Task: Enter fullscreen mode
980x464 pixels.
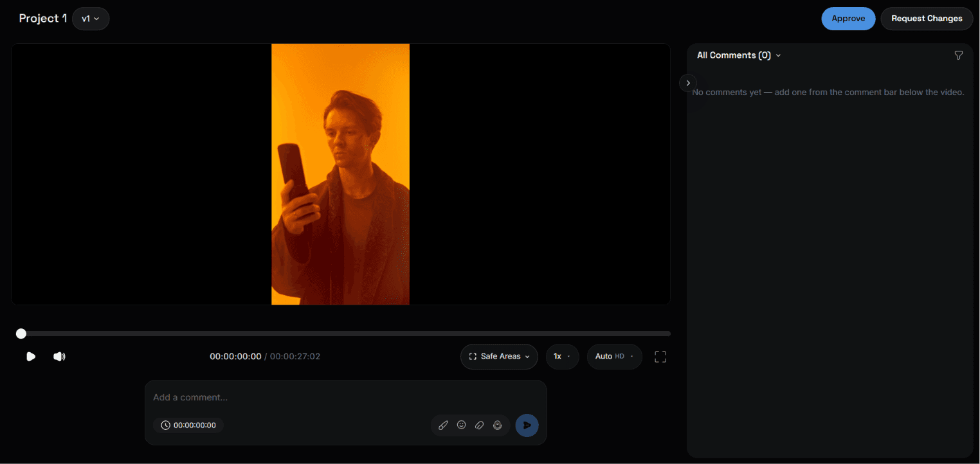Action: coord(660,357)
